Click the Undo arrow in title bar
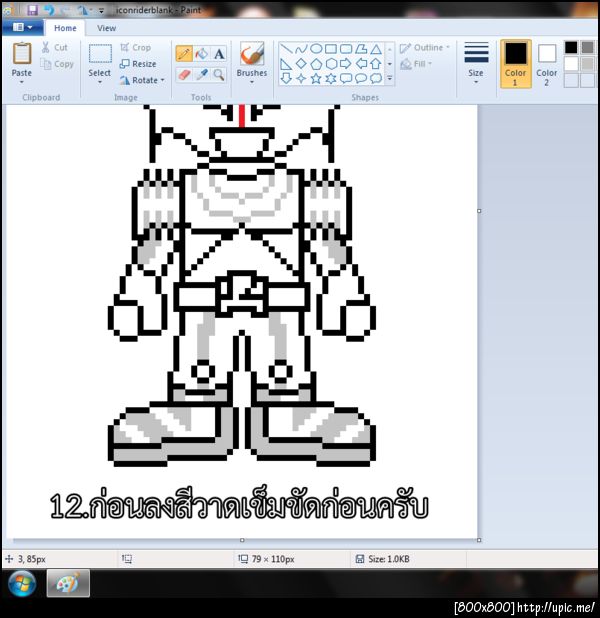Image resolution: width=600 pixels, height=618 pixels. 48,10
